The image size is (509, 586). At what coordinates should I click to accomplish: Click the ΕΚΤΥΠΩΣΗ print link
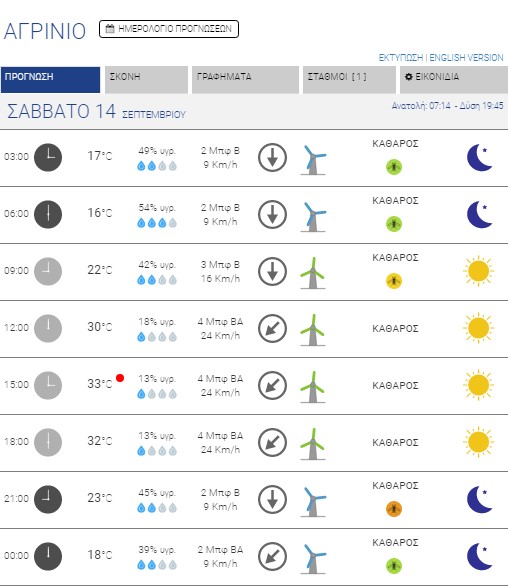(x=401, y=58)
